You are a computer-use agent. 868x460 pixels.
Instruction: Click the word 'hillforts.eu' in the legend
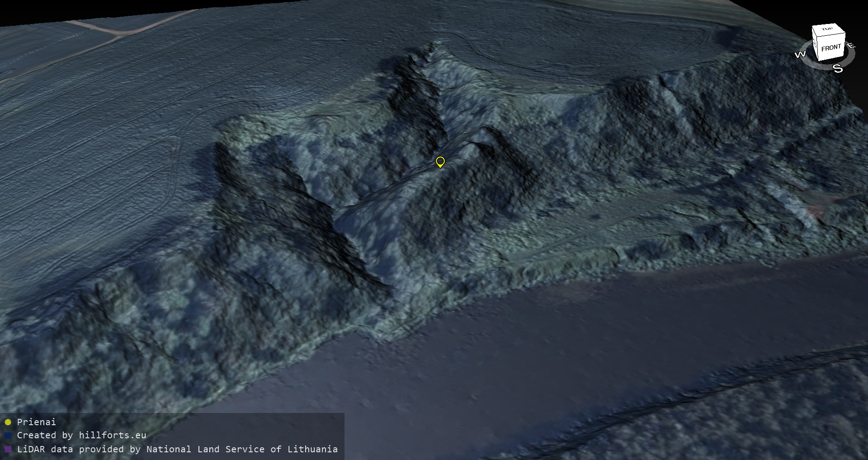(112, 436)
